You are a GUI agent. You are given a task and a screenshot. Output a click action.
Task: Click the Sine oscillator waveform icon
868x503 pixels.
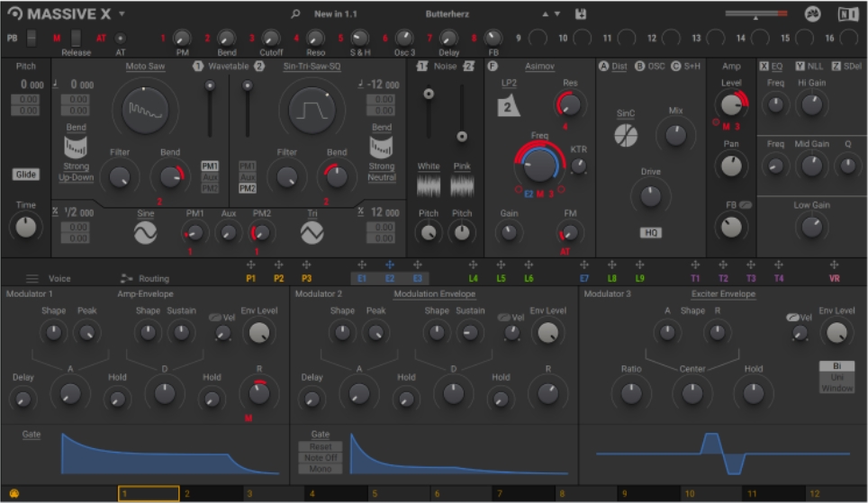(x=145, y=233)
